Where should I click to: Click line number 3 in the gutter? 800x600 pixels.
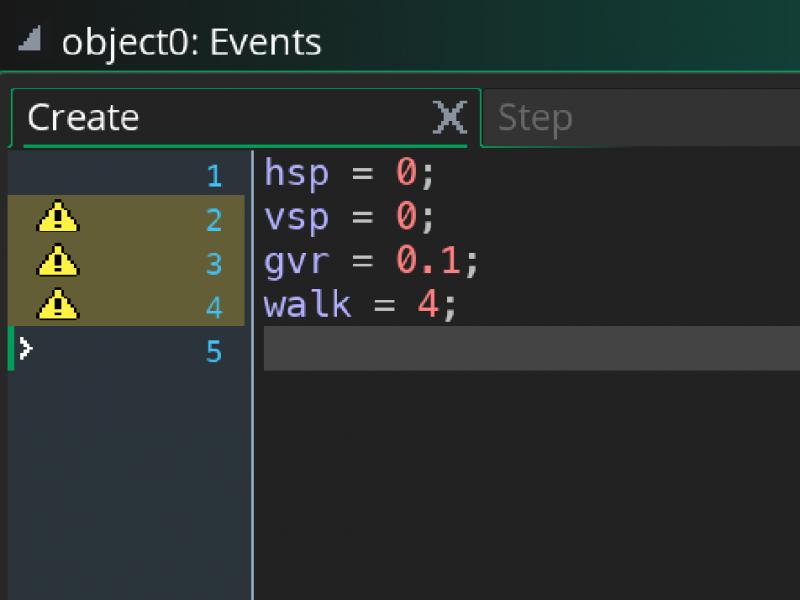tap(214, 264)
